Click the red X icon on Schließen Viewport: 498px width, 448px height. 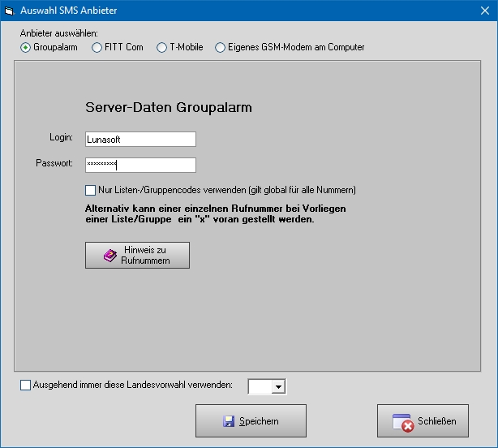(x=407, y=426)
